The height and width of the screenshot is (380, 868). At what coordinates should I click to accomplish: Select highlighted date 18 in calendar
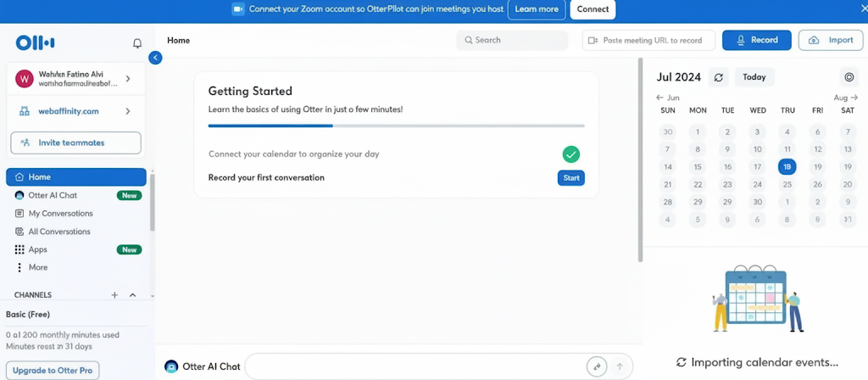[787, 167]
